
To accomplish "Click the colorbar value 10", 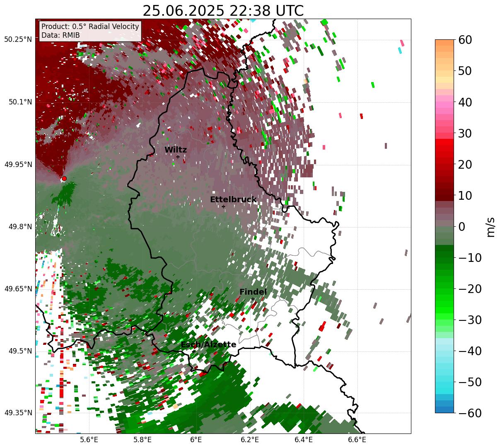I will (465, 195).
